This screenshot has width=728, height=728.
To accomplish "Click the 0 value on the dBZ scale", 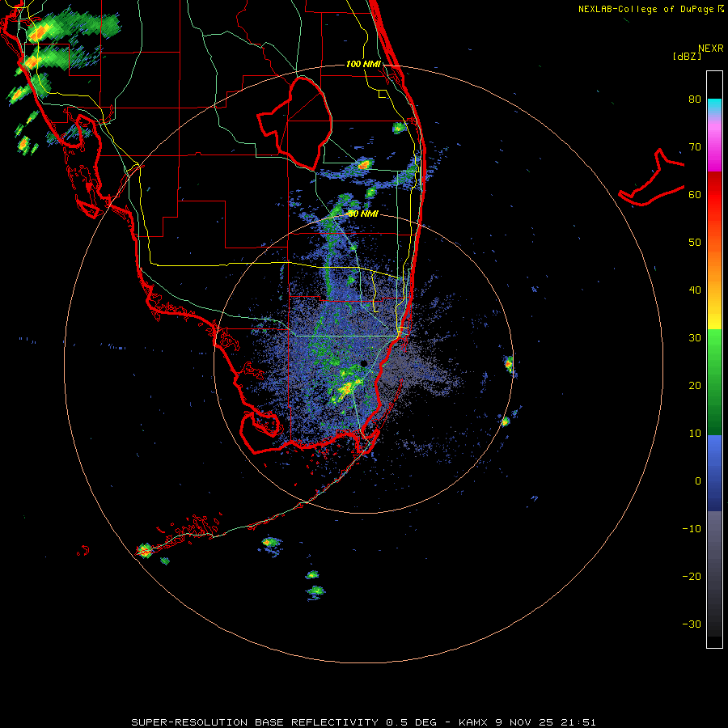I will tap(698, 481).
